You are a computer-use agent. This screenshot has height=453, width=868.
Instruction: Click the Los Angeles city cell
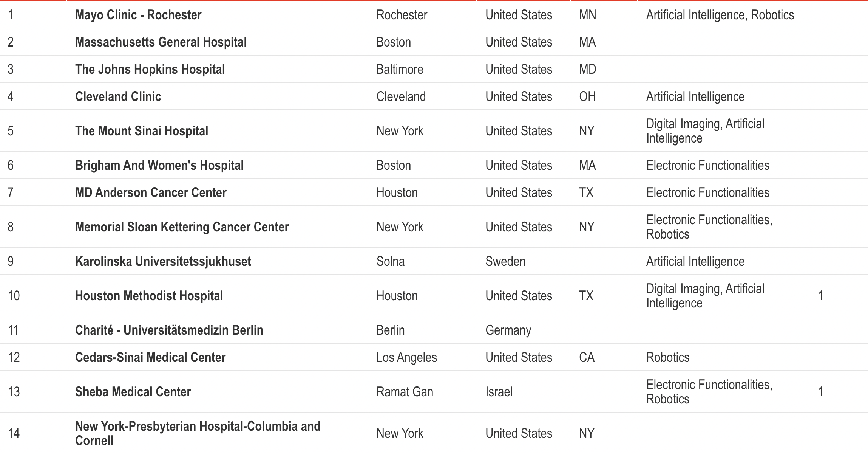tap(407, 357)
